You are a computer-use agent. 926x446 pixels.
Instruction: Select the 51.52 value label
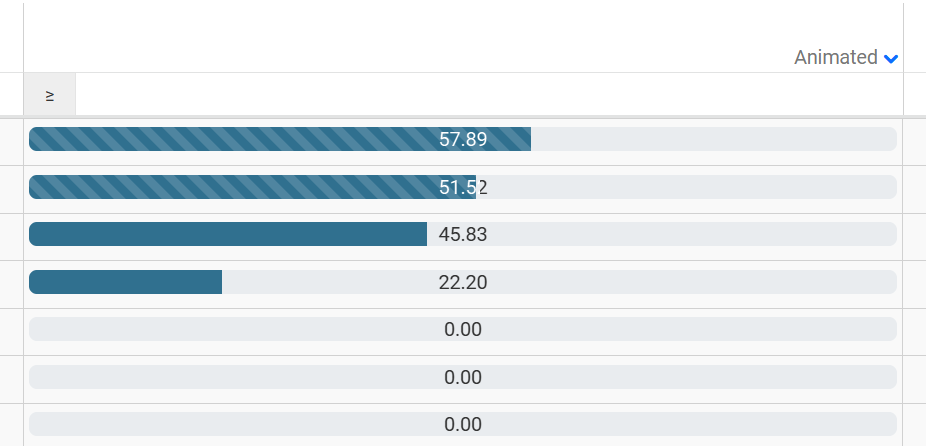(463, 187)
